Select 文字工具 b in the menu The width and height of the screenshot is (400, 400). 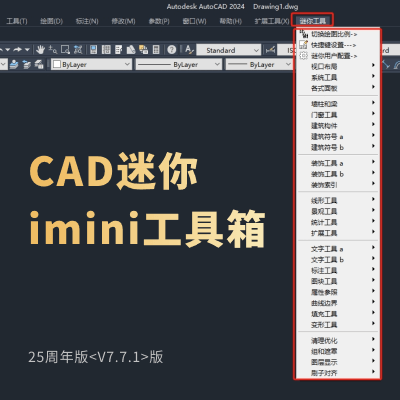(x=337, y=259)
